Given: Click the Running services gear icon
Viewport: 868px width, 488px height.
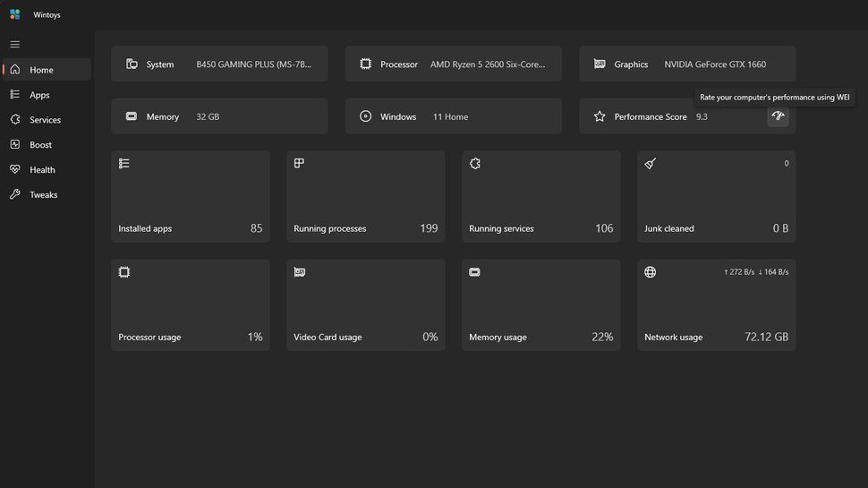Looking at the screenshot, I should (x=475, y=163).
